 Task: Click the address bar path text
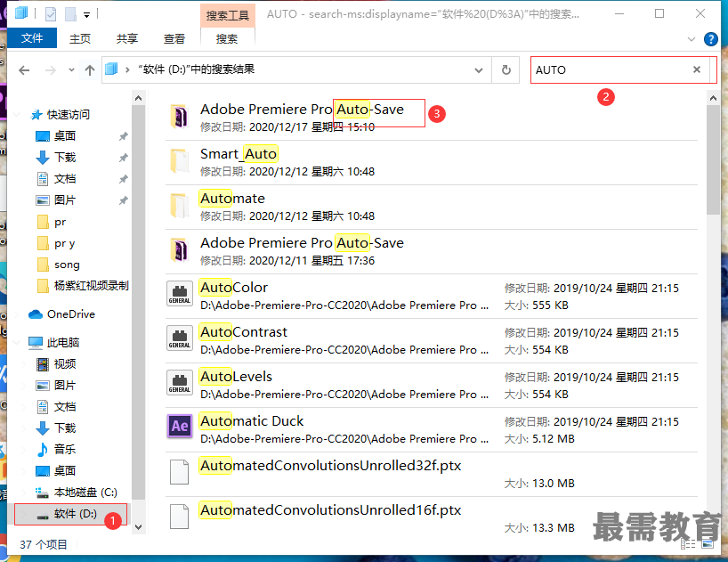[197, 69]
